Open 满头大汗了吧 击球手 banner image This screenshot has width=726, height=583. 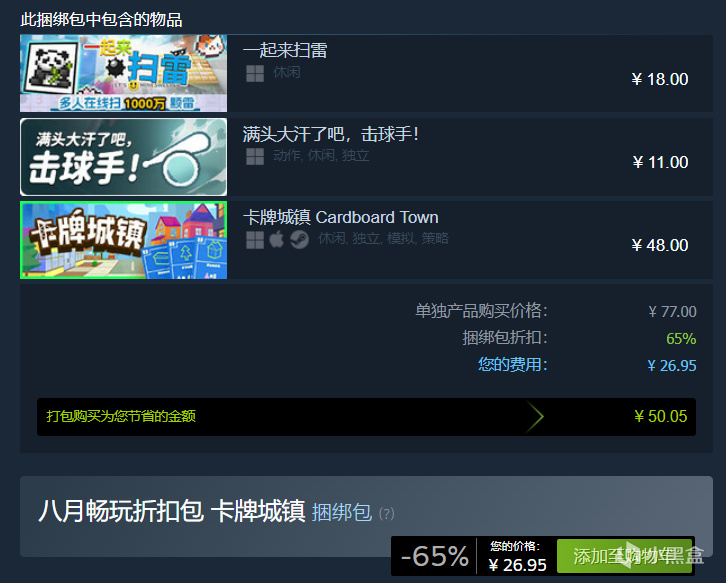[124, 157]
